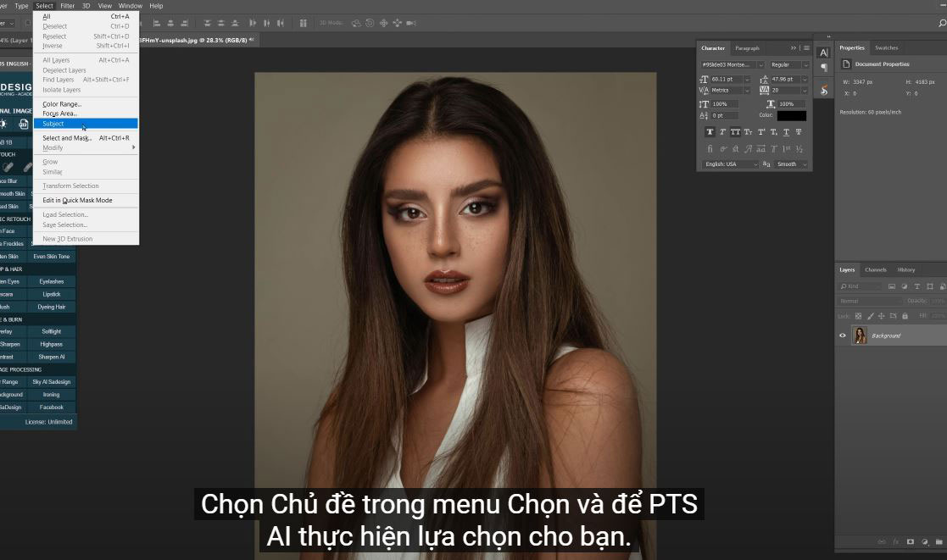Toggle Superscript text style
The image size is (947, 560).
pos(761,132)
